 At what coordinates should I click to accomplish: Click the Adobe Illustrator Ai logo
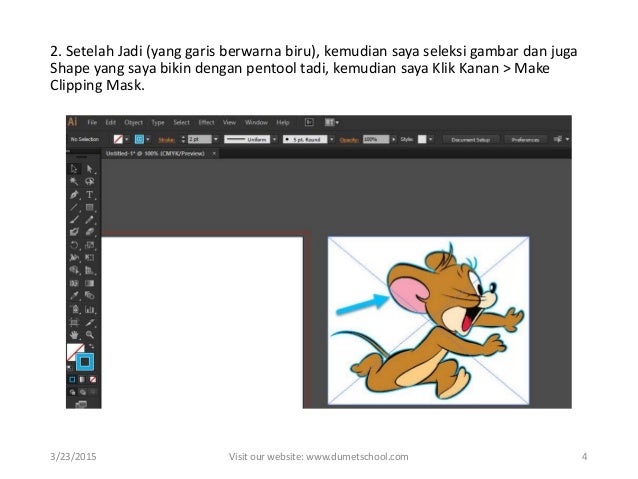click(72, 122)
